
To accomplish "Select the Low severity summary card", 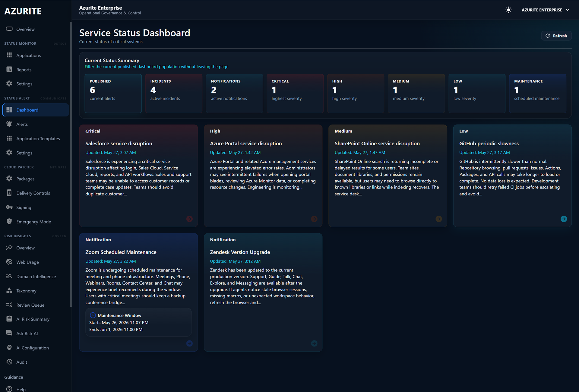I will (477, 93).
